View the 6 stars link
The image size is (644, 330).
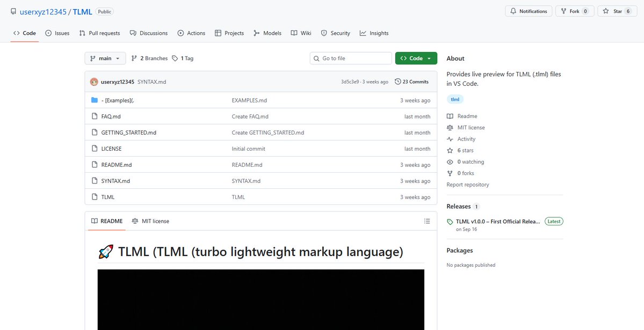click(x=460, y=151)
